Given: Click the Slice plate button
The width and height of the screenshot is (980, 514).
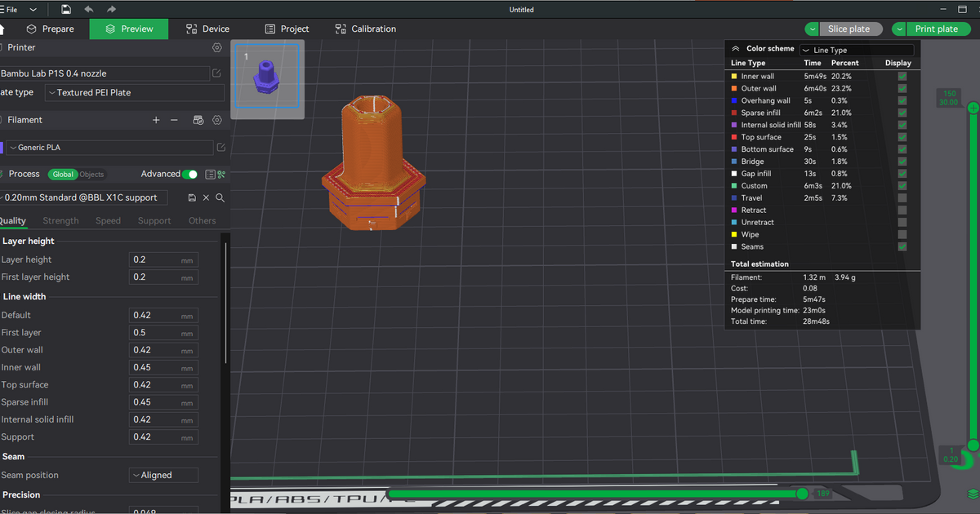Looking at the screenshot, I should tap(851, 29).
